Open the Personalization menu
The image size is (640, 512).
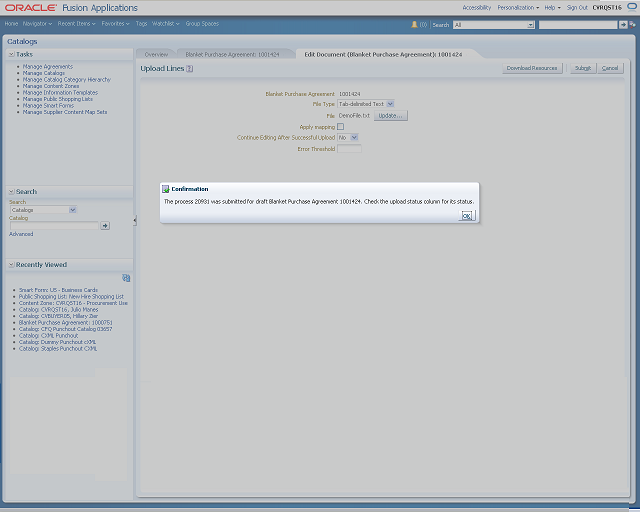tap(518, 7)
